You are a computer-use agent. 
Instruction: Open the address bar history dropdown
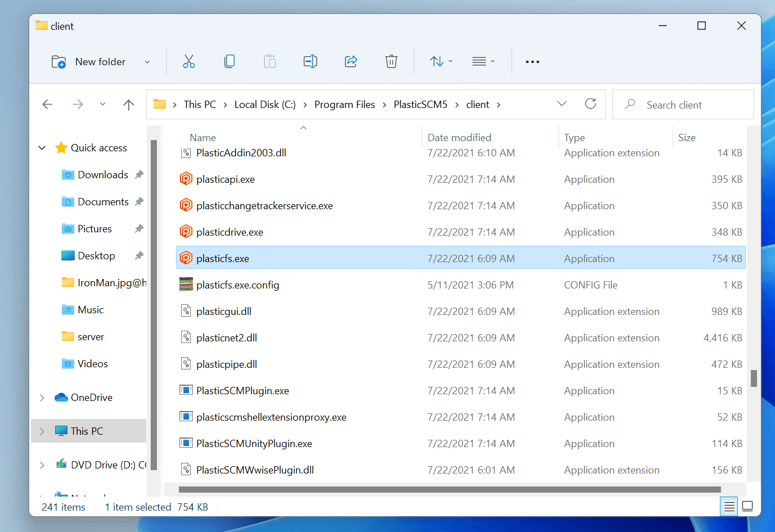coord(561,104)
